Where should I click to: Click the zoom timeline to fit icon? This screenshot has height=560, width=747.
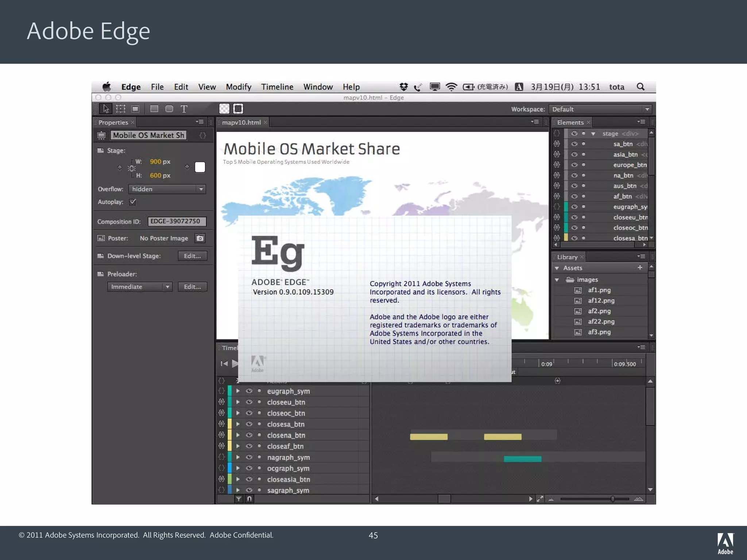click(540, 499)
